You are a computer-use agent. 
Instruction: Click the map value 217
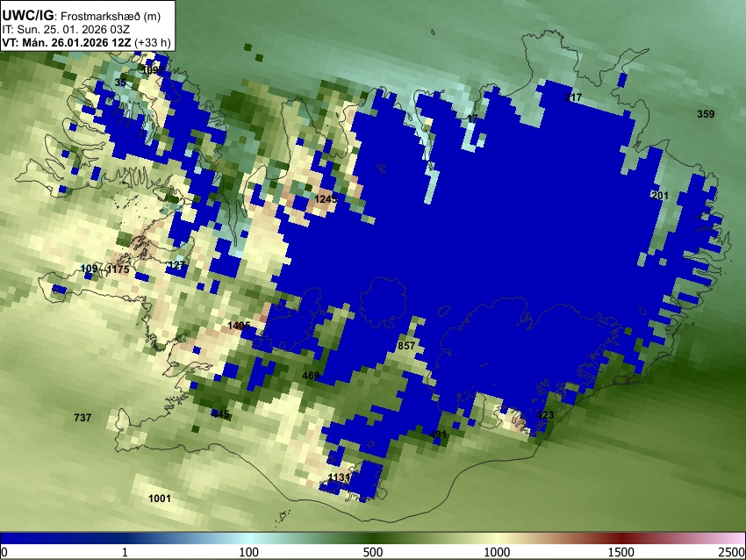coord(573,97)
